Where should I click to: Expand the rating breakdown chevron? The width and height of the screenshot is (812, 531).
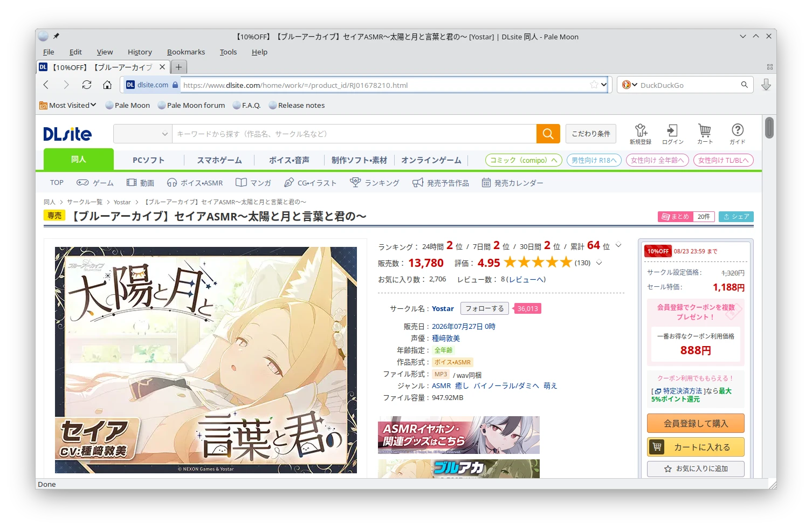[598, 263]
